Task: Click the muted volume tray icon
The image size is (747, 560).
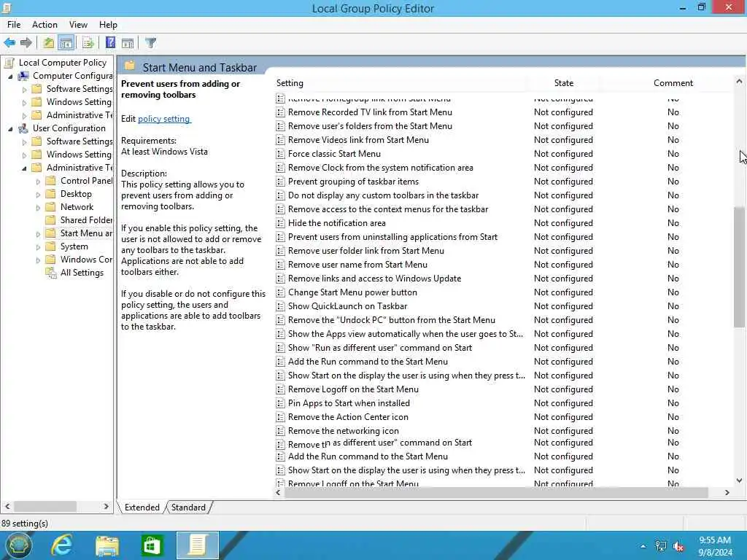Action: point(678,546)
